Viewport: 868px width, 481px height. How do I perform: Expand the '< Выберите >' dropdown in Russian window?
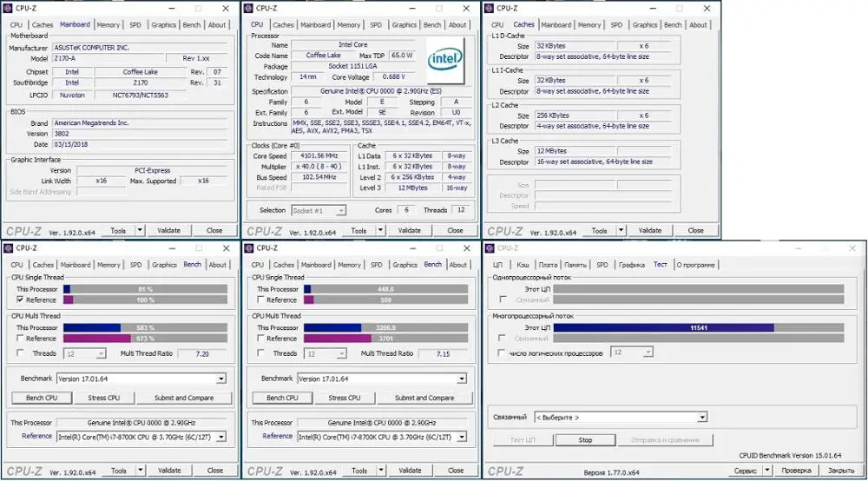point(702,417)
